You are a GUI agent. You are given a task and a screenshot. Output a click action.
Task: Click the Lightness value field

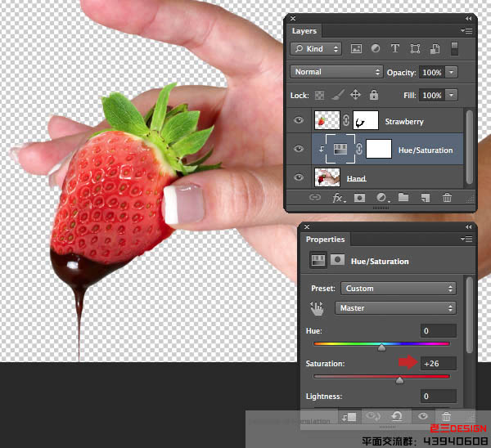(x=438, y=396)
